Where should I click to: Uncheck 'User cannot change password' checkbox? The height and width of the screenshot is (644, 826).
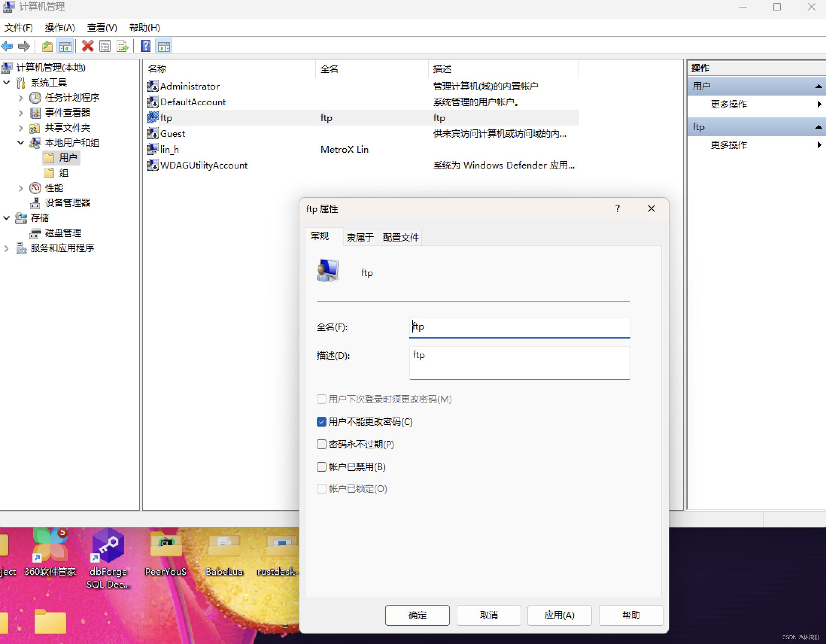point(322,422)
